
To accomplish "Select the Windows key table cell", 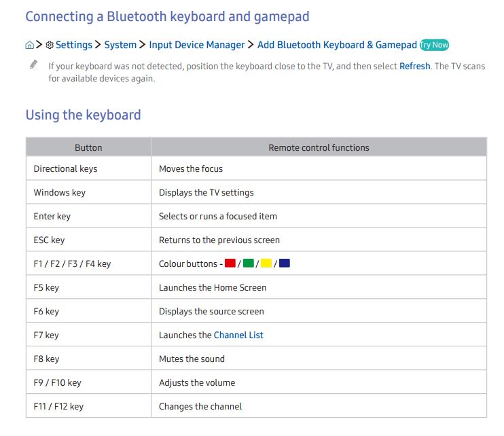I will pos(60,192).
